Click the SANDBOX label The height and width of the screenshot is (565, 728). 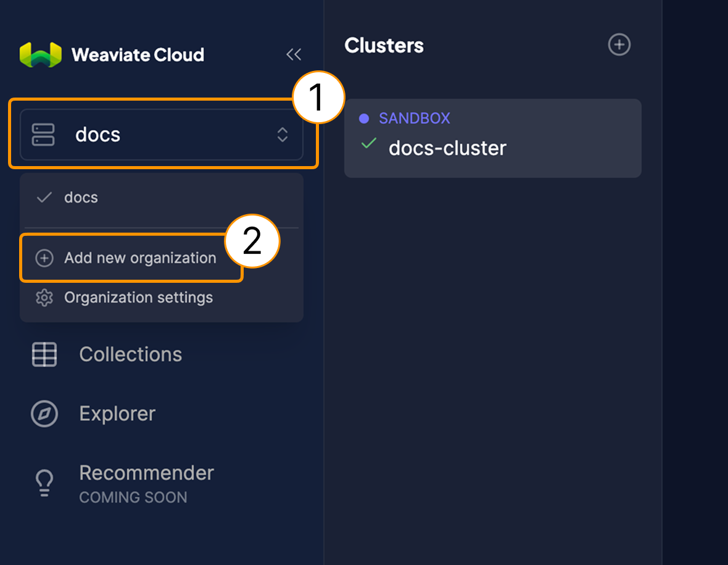pyautogui.click(x=414, y=118)
